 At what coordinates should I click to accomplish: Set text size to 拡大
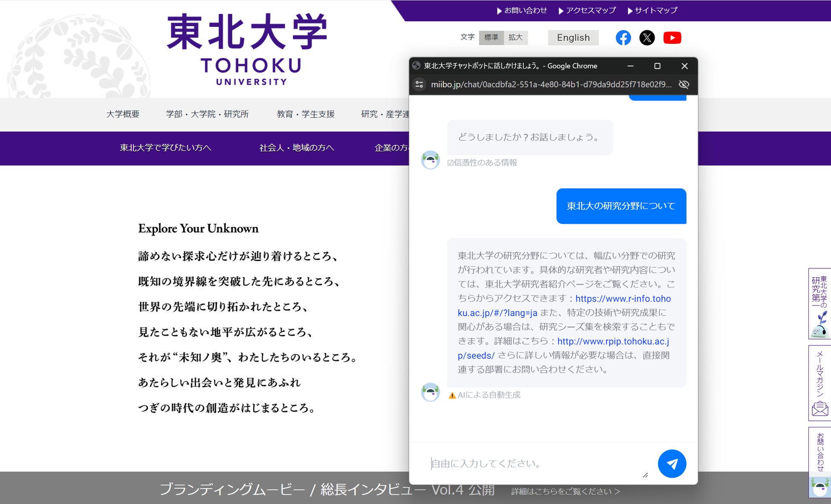[x=515, y=37]
